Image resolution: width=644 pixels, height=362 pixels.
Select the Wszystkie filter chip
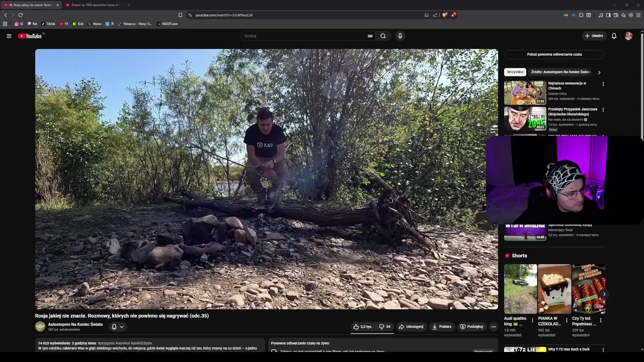click(515, 72)
